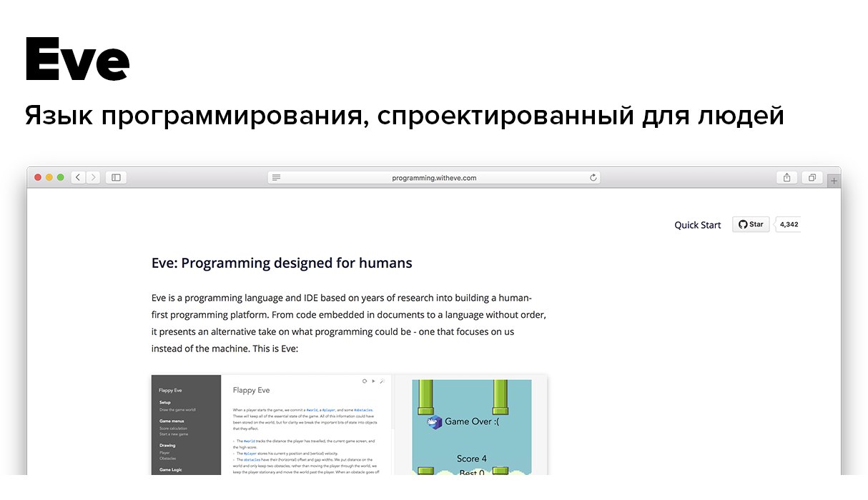Go forward with the Safari forward arrow
This screenshot has height=500, width=868.
pyautogui.click(x=93, y=177)
